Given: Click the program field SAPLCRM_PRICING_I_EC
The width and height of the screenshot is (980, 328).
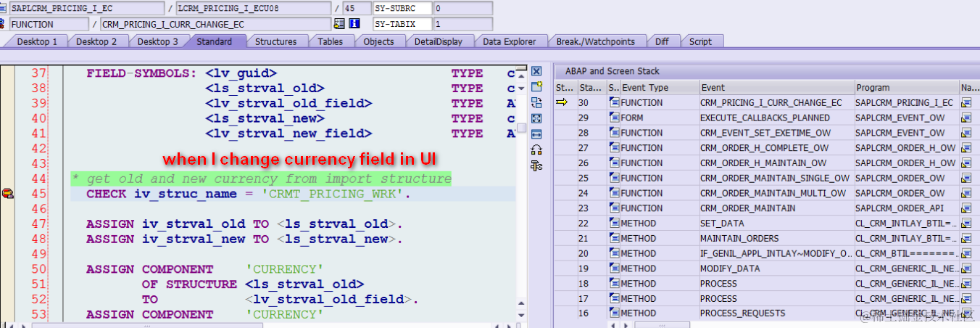Looking at the screenshot, I should (x=87, y=8).
